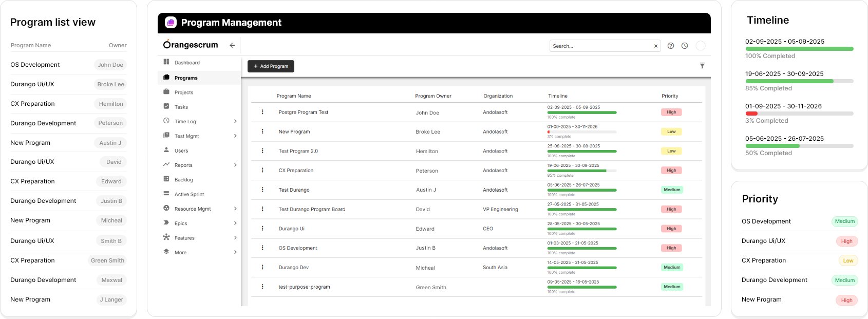Click the purple Program Management briefcase icon
The image size is (868, 319).
(x=171, y=23)
